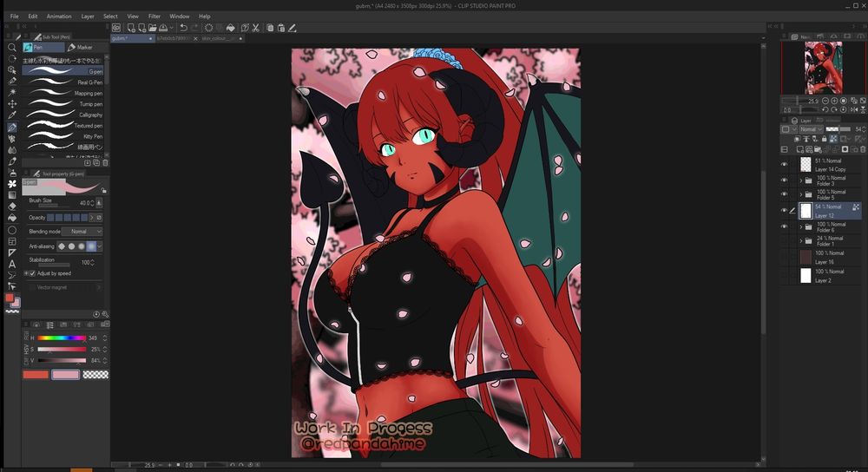Select the Decoration flower tool
The height and width of the screenshot is (472, 868).
point(11,183)
